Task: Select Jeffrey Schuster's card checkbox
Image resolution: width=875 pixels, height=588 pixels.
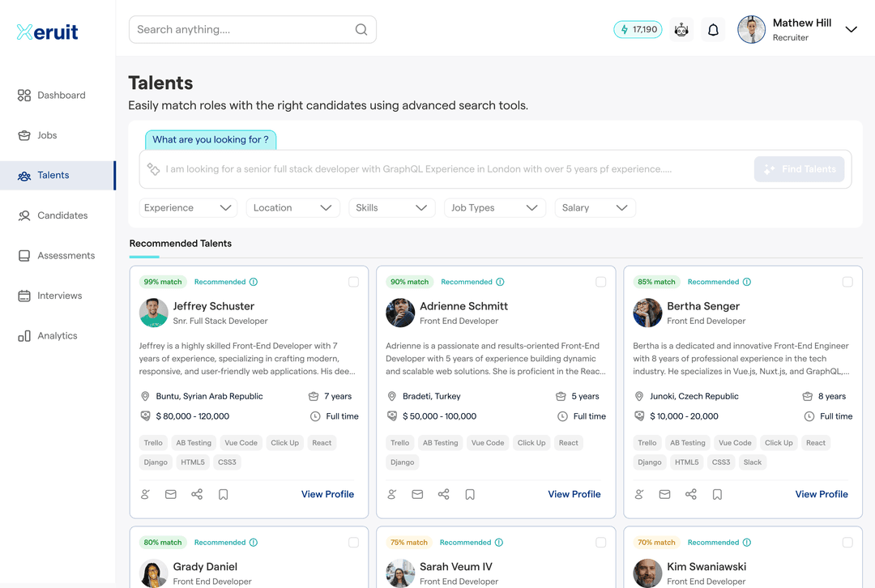Action: tap(353, 282)
